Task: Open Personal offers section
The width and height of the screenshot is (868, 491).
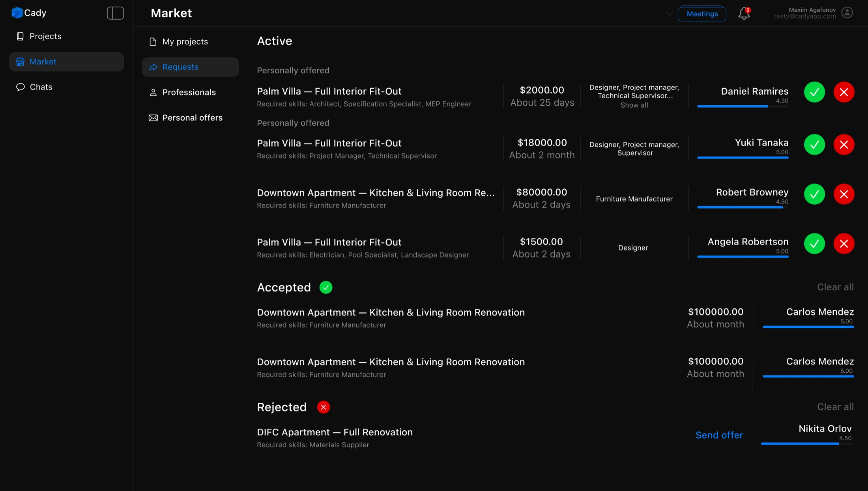Action: [x=190, y=118]
